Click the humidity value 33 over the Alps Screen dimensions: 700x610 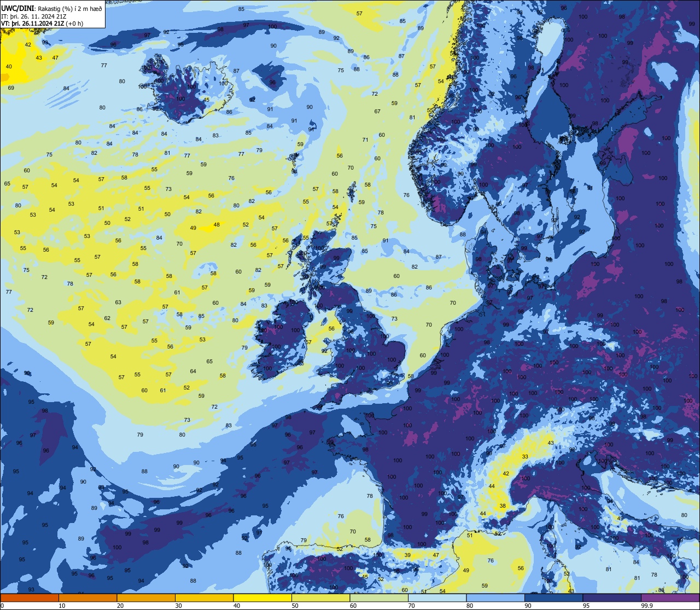tap(525, 456)
